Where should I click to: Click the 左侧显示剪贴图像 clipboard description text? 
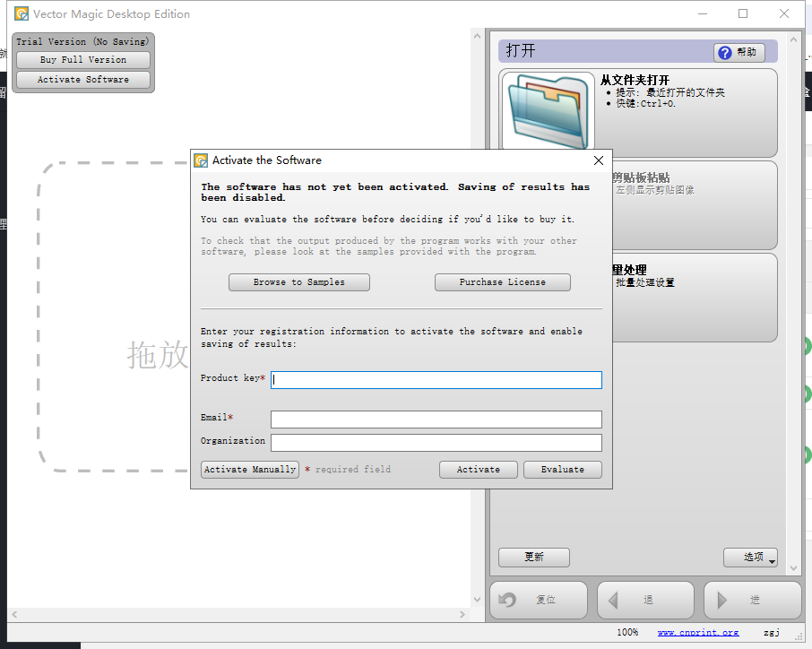coord(655,190)
